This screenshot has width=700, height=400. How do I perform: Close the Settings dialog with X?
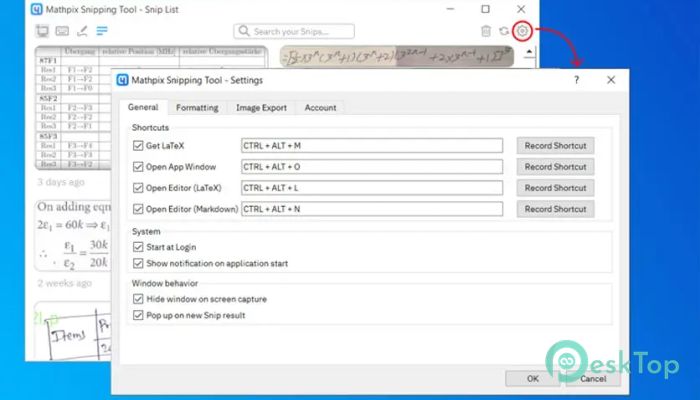[x=611, y=80]
